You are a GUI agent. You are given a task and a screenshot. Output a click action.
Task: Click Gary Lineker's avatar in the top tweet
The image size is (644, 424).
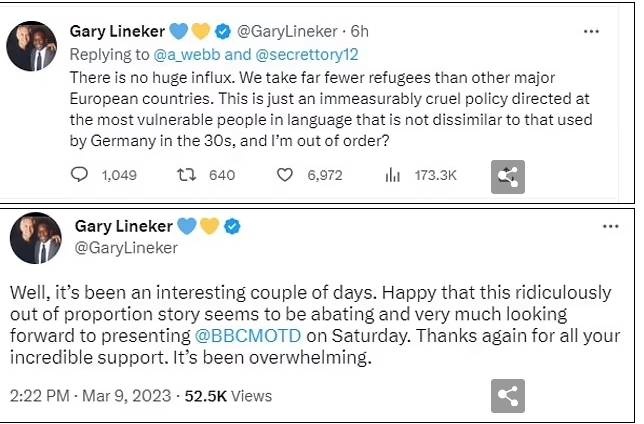click(x=30, y=46)
